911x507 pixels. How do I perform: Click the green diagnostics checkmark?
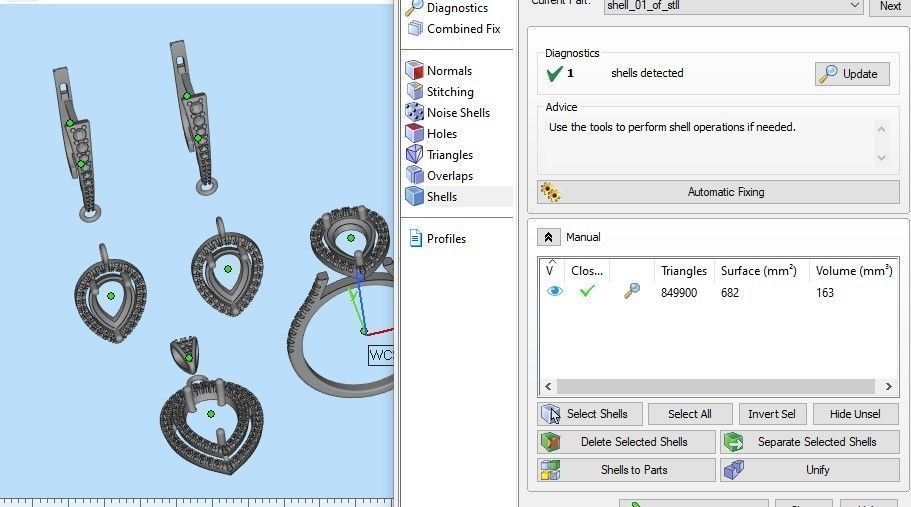pos(554,74)
